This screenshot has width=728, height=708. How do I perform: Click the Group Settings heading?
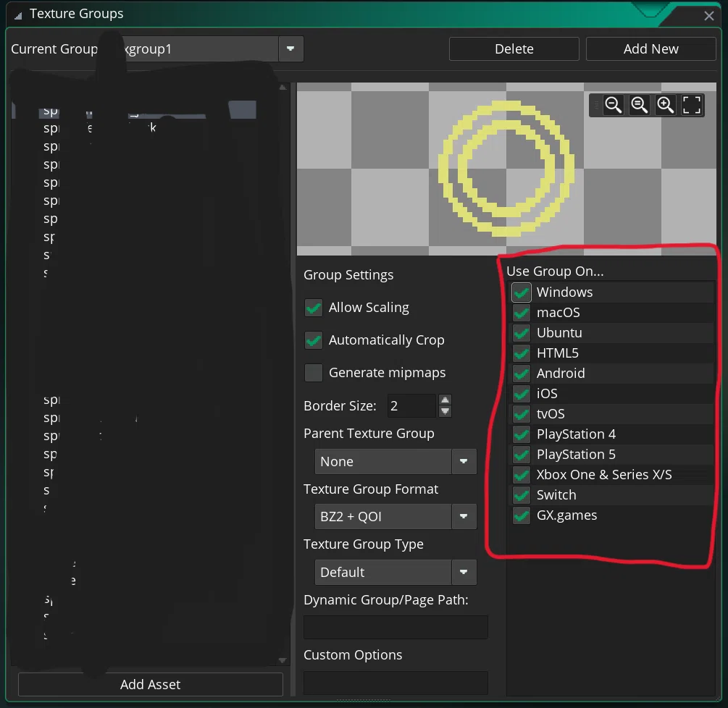(x=348, y=275)
